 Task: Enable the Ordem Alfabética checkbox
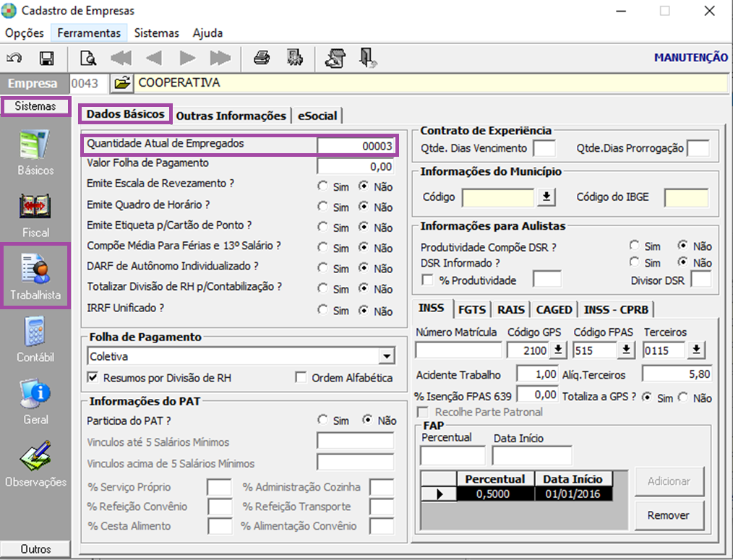(x=301, y=377)
